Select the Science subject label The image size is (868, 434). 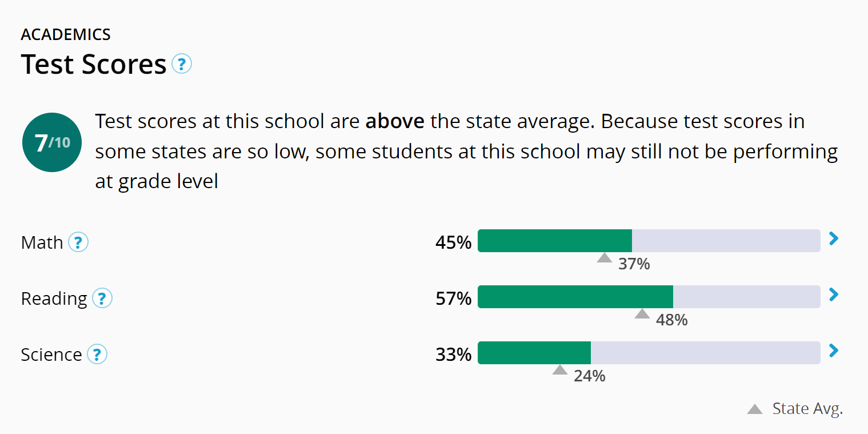(51, 355)
